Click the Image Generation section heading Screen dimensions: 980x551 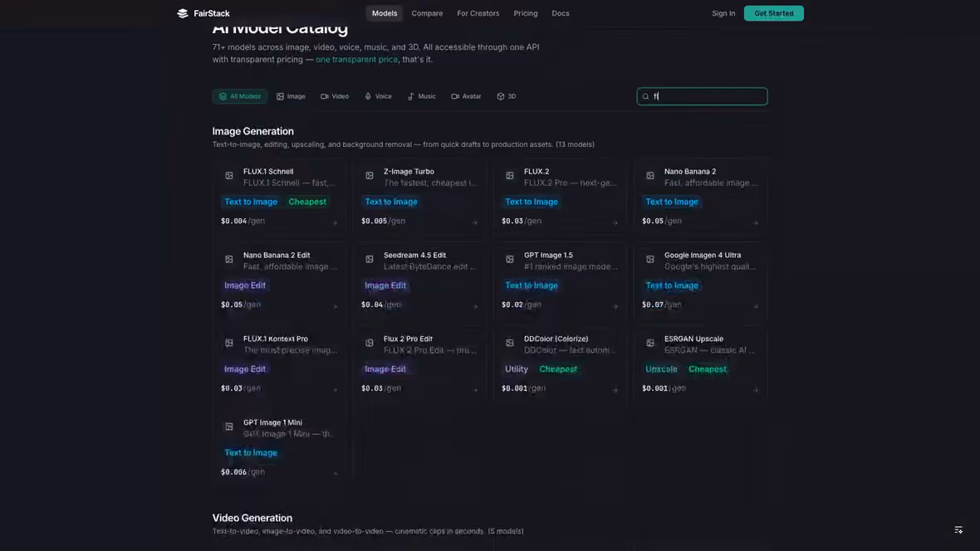pyautogui.click(x=253, y=131)
